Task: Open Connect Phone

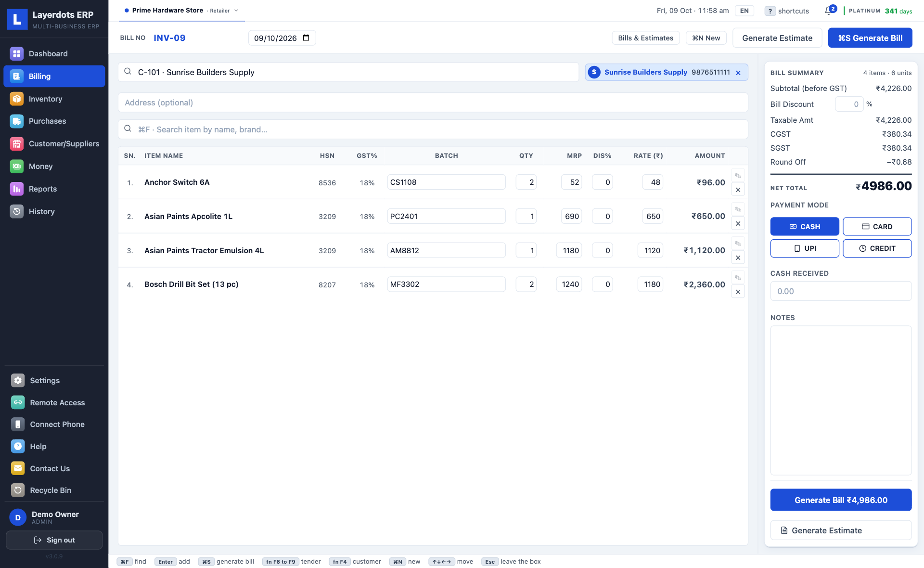Action: click(54, 424)
